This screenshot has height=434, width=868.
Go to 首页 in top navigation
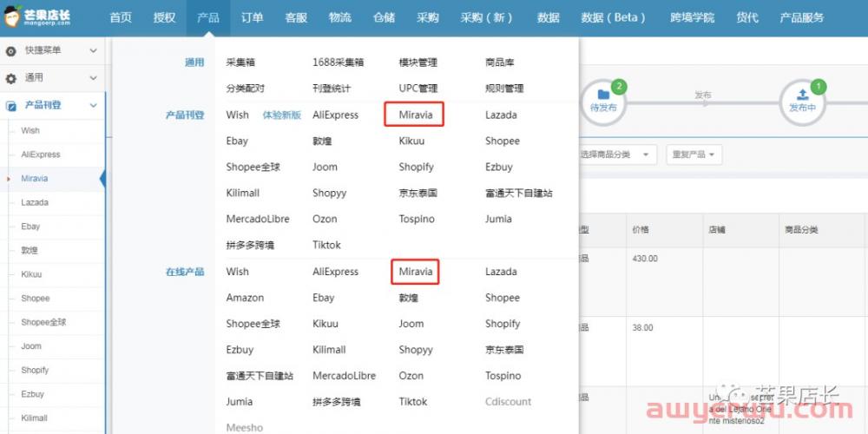(121, 17)
